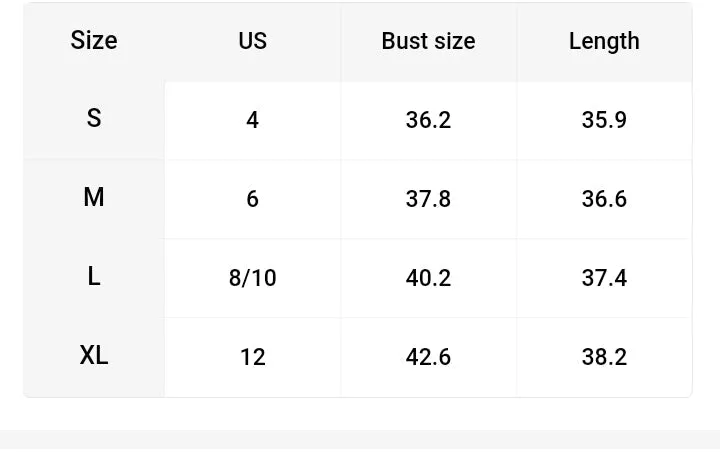Choose the S size row label
720x452 pixels.
pyautogui.click(x=94, y=118)
